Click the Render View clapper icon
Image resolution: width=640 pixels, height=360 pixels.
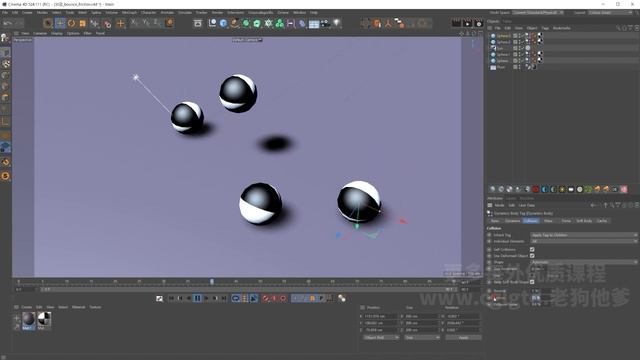pos(456,23)
